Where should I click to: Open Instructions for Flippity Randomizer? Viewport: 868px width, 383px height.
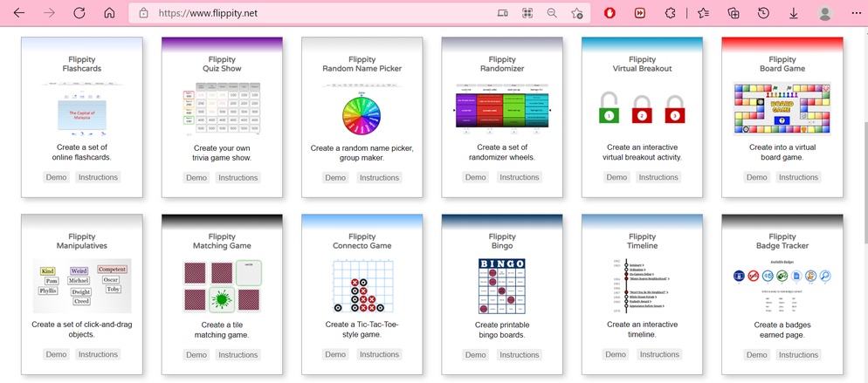520,177
